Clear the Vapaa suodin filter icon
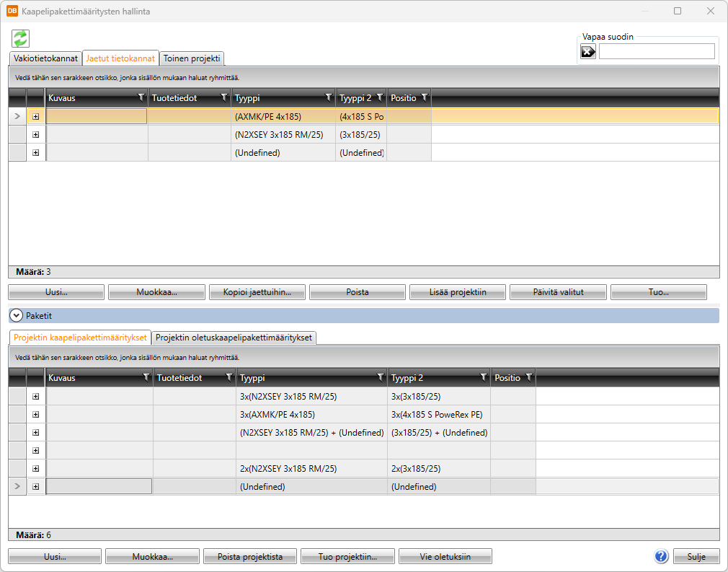The height and width of the screenshot is (572, 728). tap(588, 51)
